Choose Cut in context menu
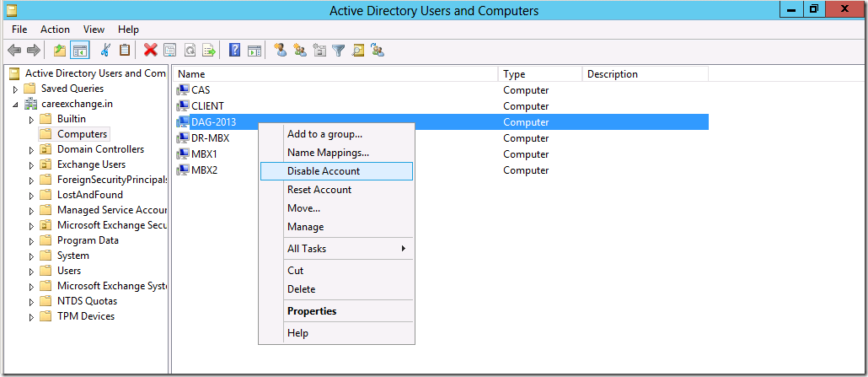This screenshot has height=377, width=868. click(336, 271)
